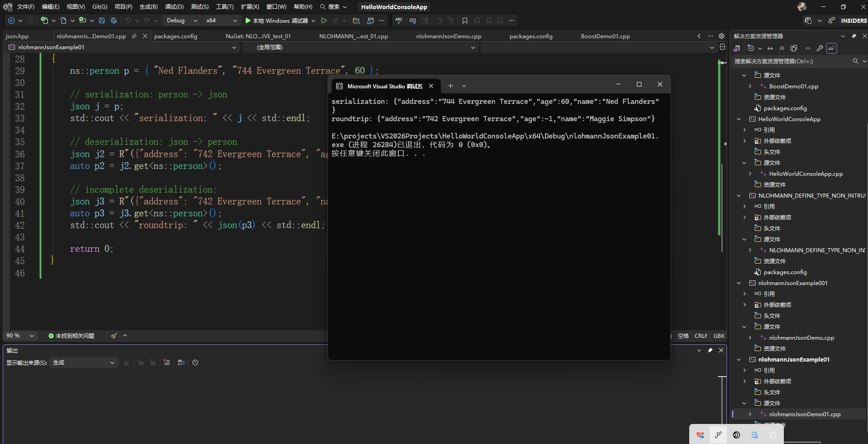The width and height of the screenshot is (868, 444).
Task: Select packages.config under BoostDemo project
Action: [785, 108]
